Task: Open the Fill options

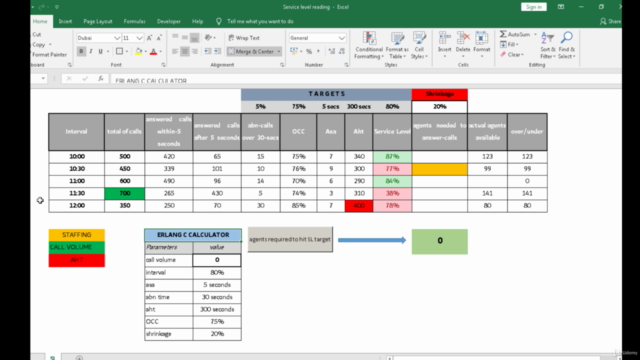Action: (509, 44)
